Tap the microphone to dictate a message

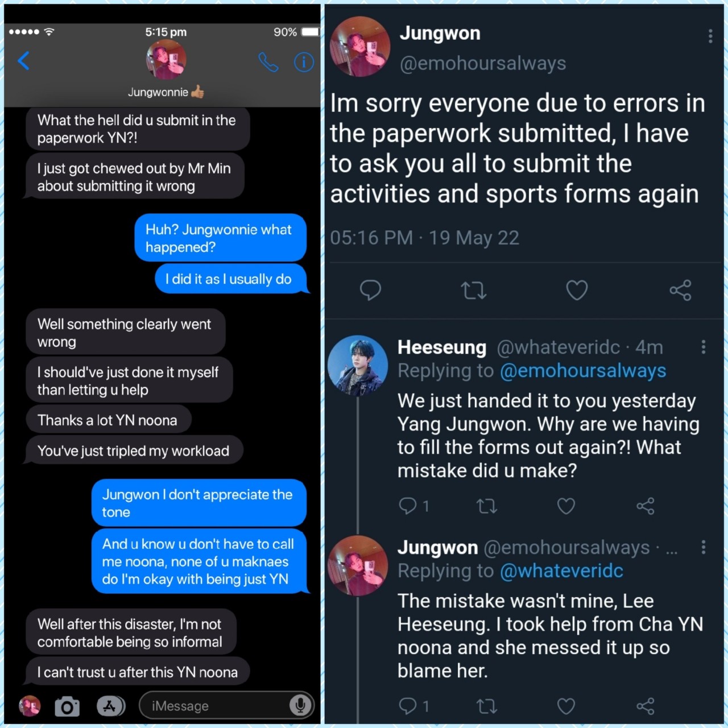[300, 706]
